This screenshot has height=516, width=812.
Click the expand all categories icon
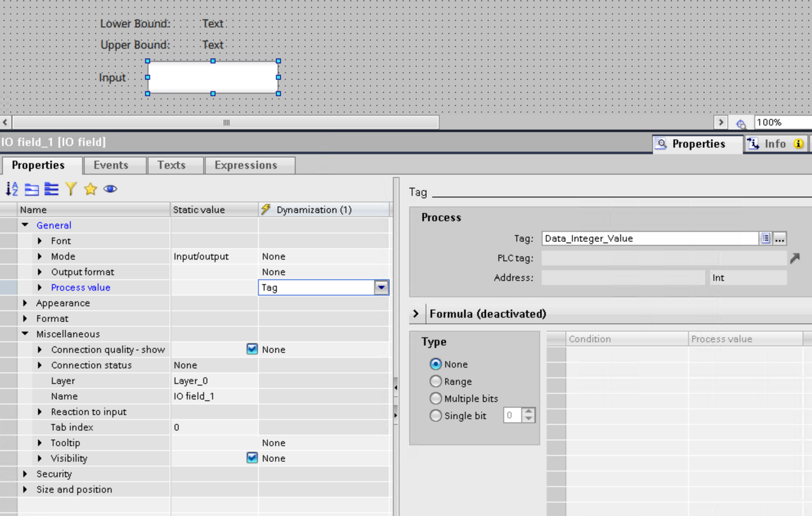pos(51,189)
